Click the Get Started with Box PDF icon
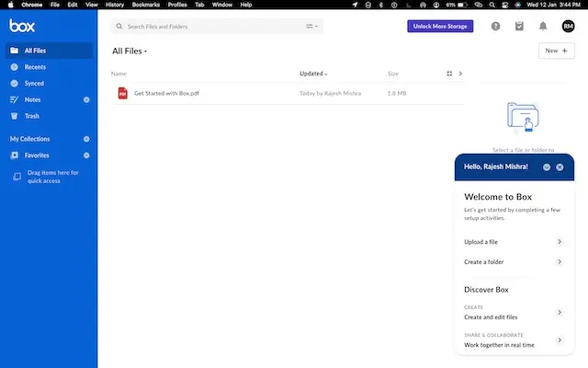This screenshot has width=588, height=368. pos(122,93)
